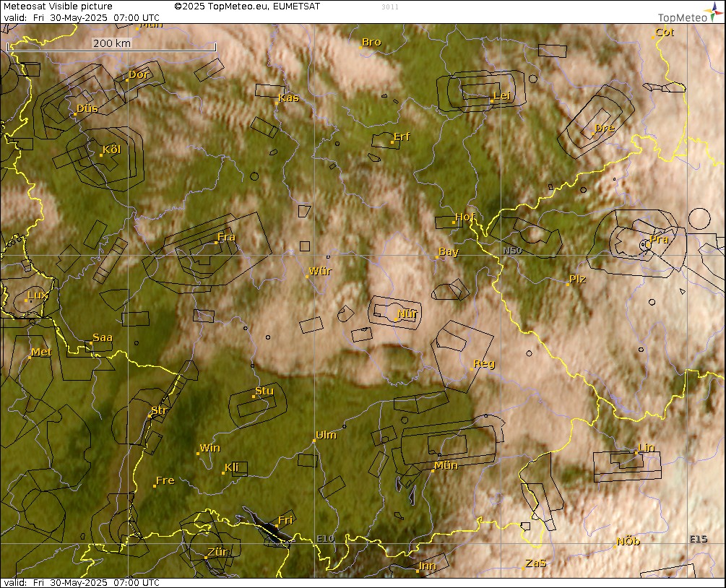
Task: Click the 'E10' longitude label
Action: 325,538
